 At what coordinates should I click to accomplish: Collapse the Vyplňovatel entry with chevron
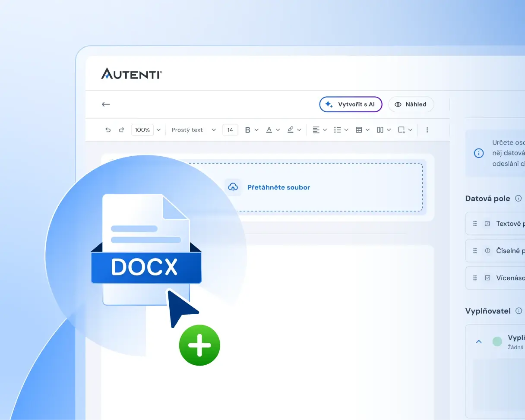[478, 341]
